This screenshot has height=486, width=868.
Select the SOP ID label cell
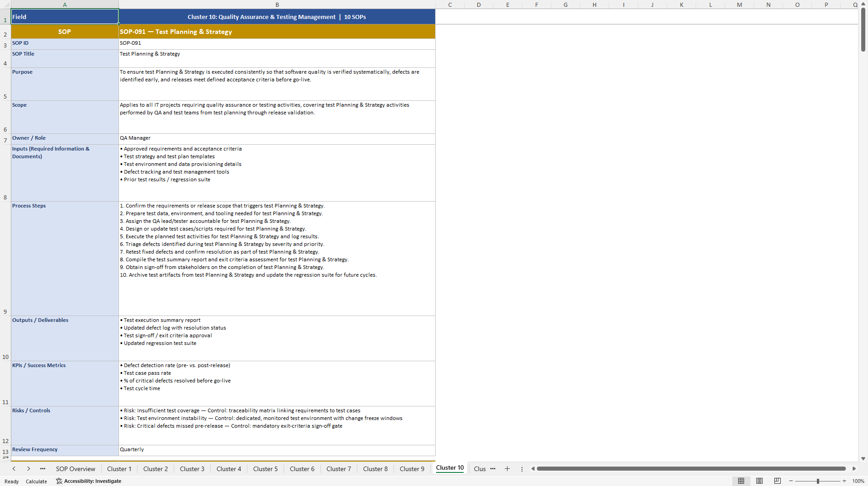point(65,44)
